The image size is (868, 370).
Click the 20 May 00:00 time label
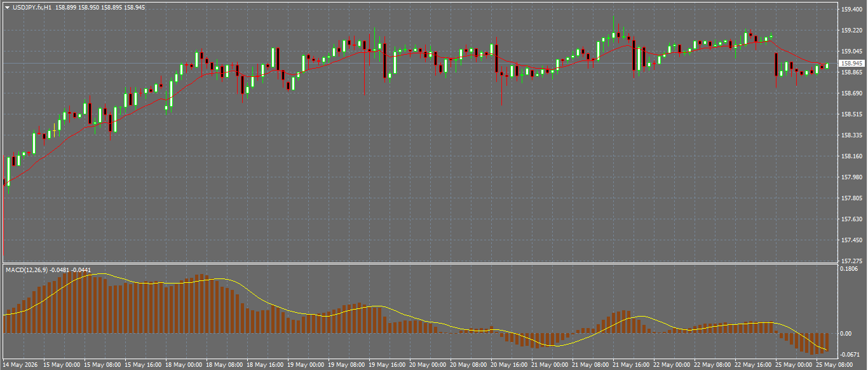point(427,366)
